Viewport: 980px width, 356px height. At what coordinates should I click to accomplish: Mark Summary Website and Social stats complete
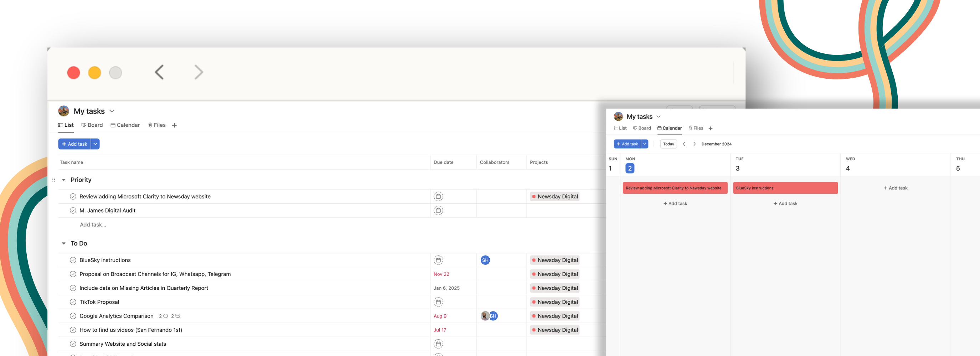73,344
